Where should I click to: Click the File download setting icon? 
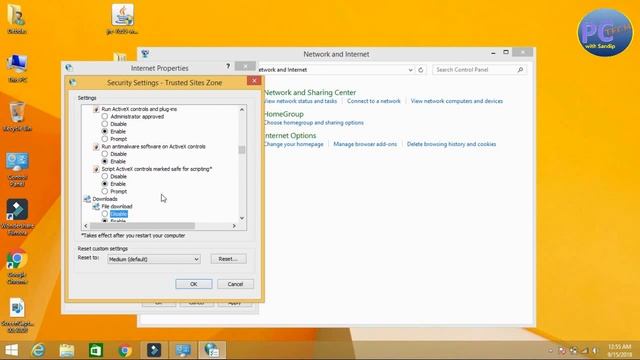point(96,207)
